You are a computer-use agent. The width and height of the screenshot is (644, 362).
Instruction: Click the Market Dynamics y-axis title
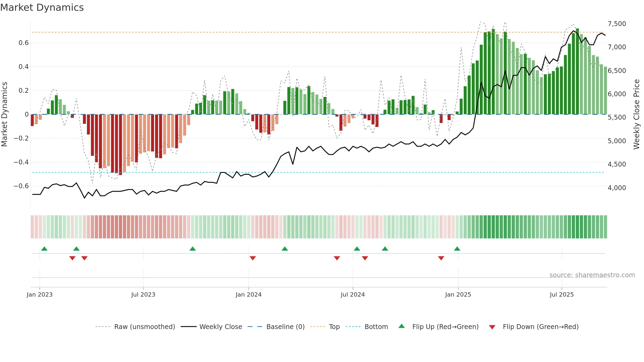4,114
